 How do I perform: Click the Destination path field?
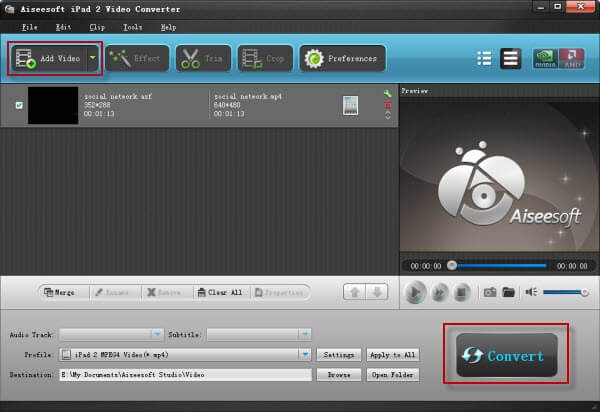pos(186,375)
